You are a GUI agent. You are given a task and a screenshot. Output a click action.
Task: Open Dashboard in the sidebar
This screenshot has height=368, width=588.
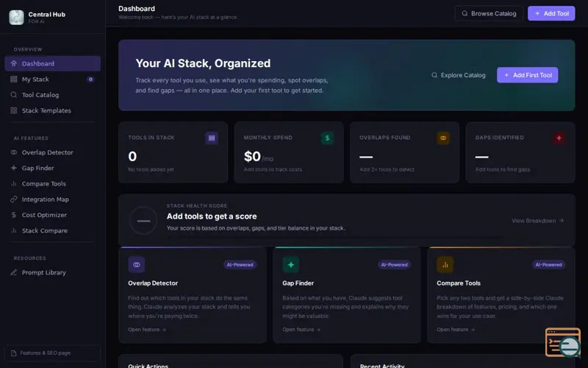pyautogui.click(x=52, y=63)
